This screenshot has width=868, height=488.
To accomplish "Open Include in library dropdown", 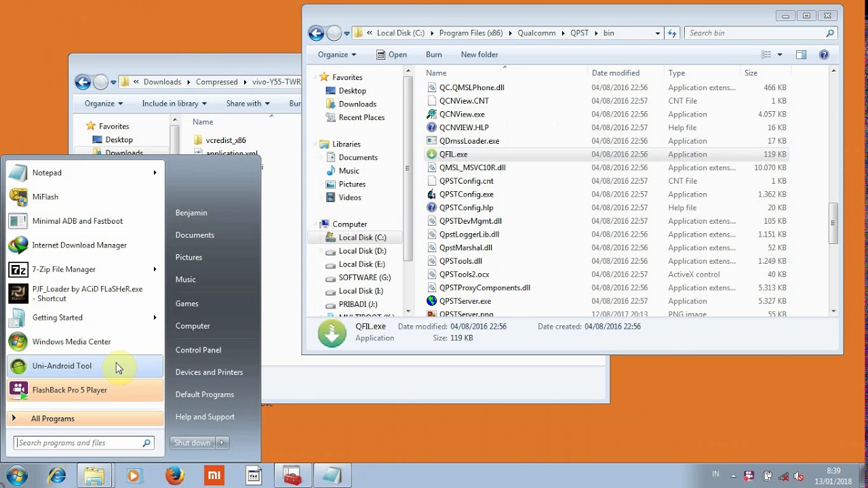I will click(174, 104).
